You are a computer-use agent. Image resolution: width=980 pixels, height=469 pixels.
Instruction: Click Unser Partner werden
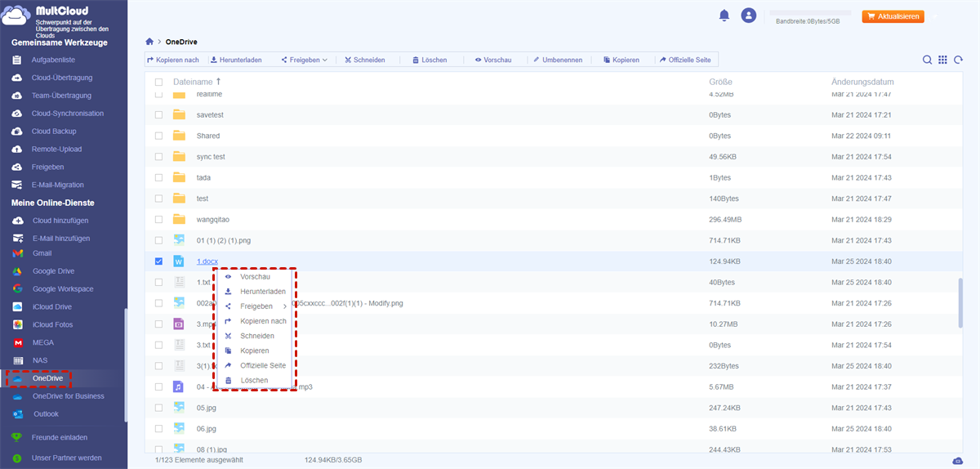click(67, 458)
